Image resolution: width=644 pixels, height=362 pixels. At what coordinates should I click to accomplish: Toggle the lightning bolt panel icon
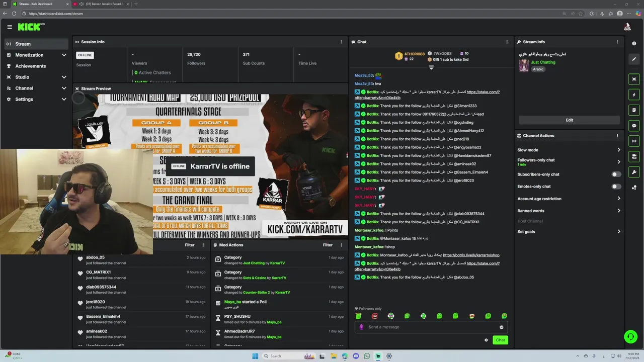click(x=634, y=95)
